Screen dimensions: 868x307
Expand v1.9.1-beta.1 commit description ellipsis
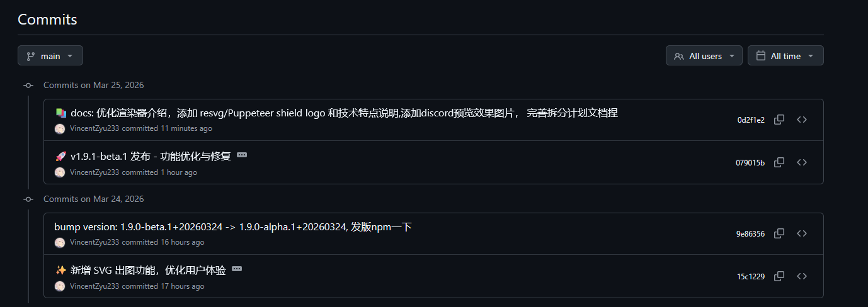242,155
